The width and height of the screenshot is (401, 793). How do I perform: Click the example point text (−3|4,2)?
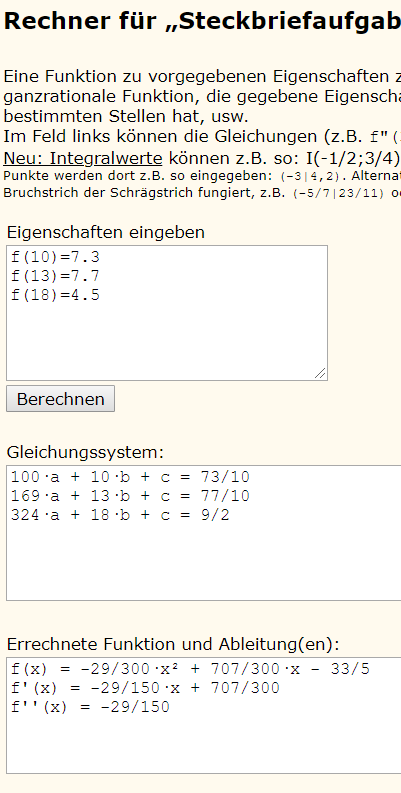(x=309, y=178)
